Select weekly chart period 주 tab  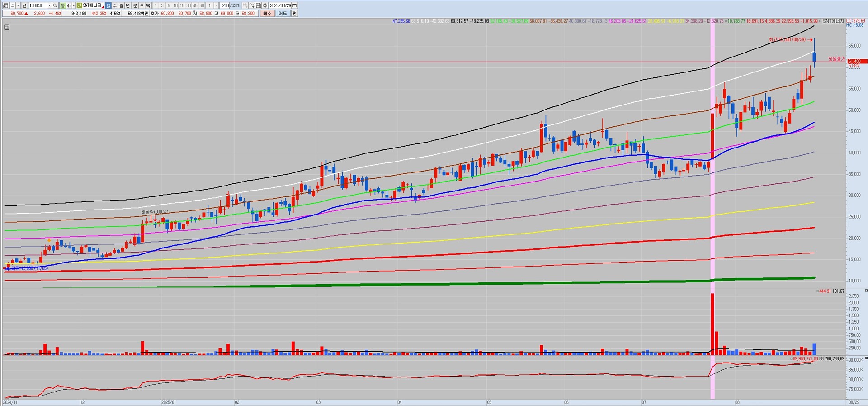click(114, 5)
